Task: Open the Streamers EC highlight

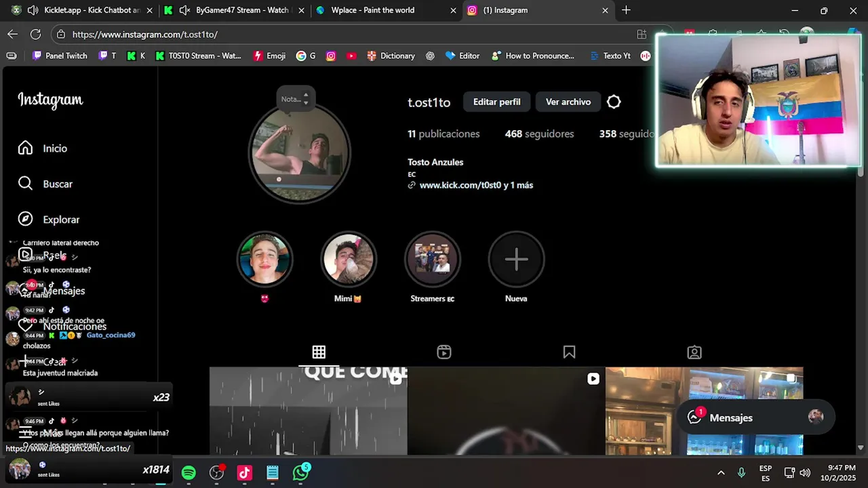Action: coord(432,259)
